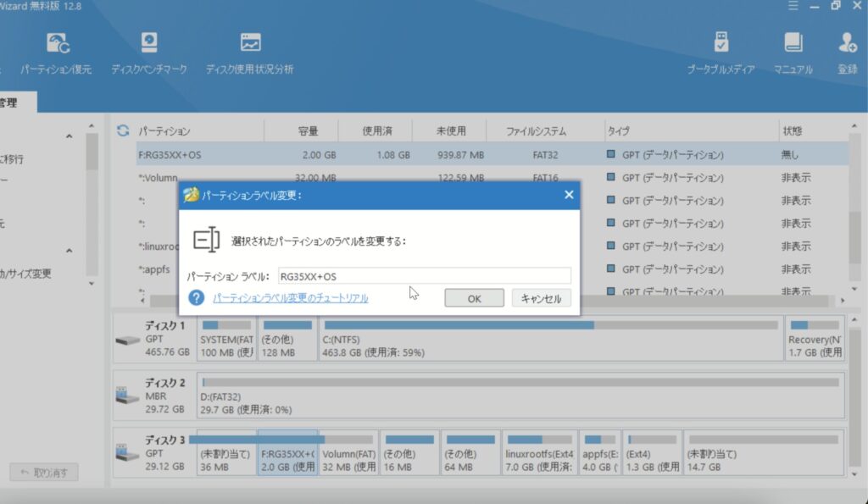Image resolution: width=868 pixels, height=504 pixels.
Task: Select the *:appfs partition row
Action: click(154, 269)
